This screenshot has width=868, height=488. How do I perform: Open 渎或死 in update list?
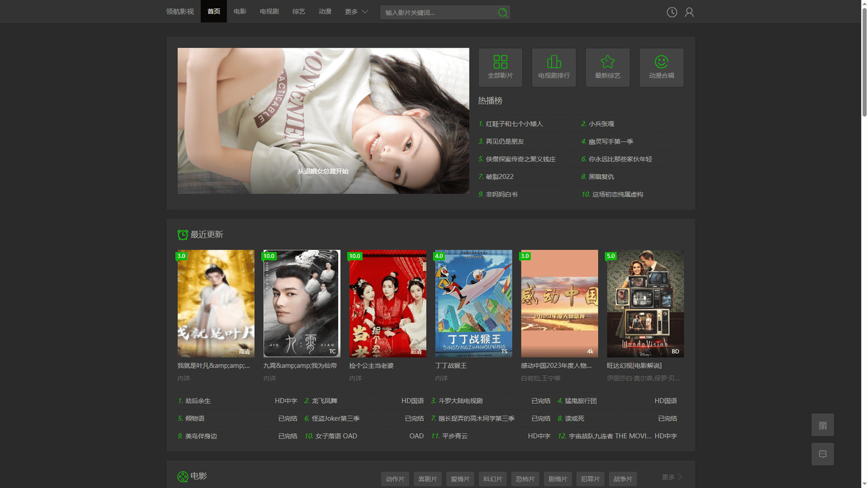(x=574, y=418)
